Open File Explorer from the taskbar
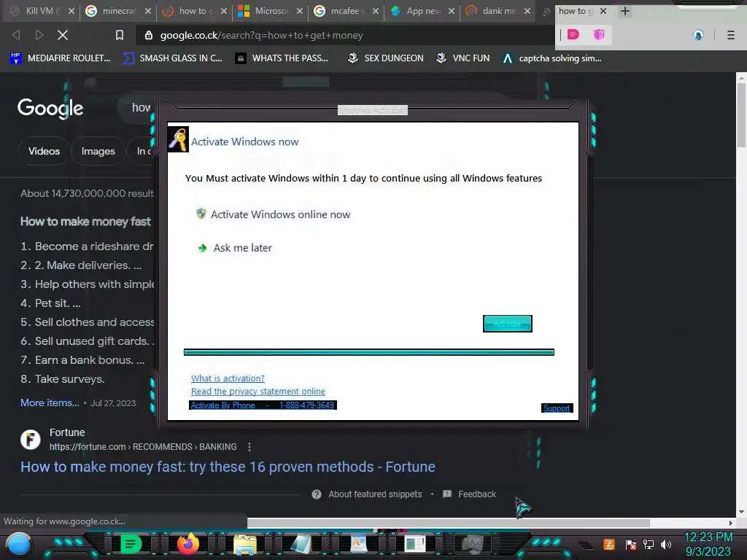747x560 pixels. [245, 544]
